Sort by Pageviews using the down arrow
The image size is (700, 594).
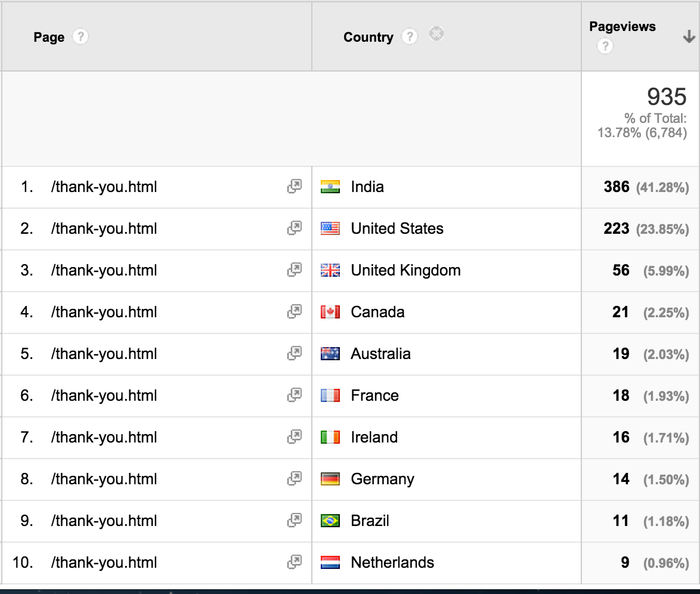coord(689,37)
